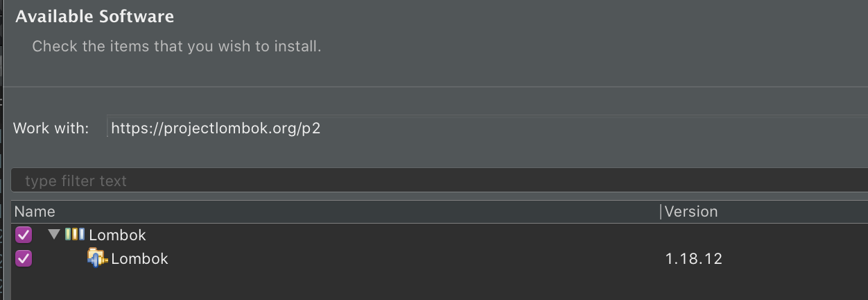
Task: Click the Lombok feature plug-in icon
Action: 97,258
